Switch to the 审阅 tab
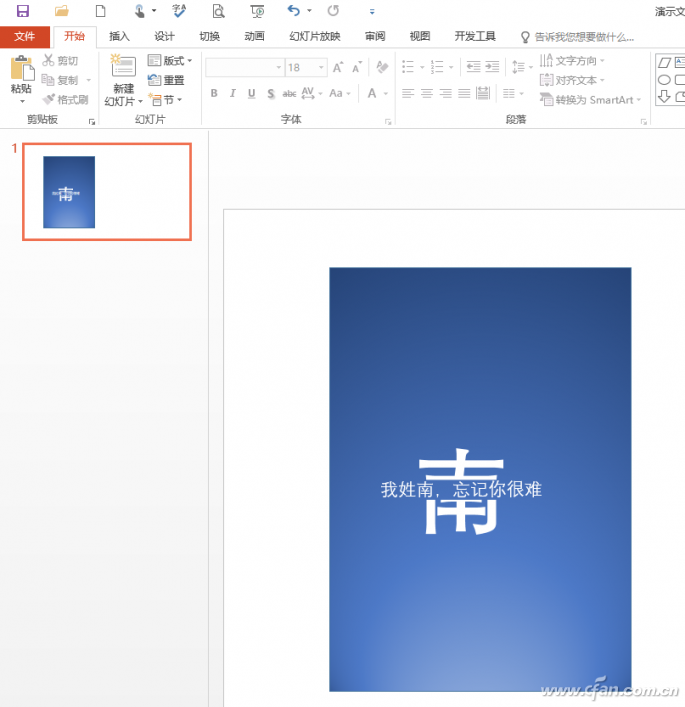This screenshot has width=685, height=707. coord(375,37)
